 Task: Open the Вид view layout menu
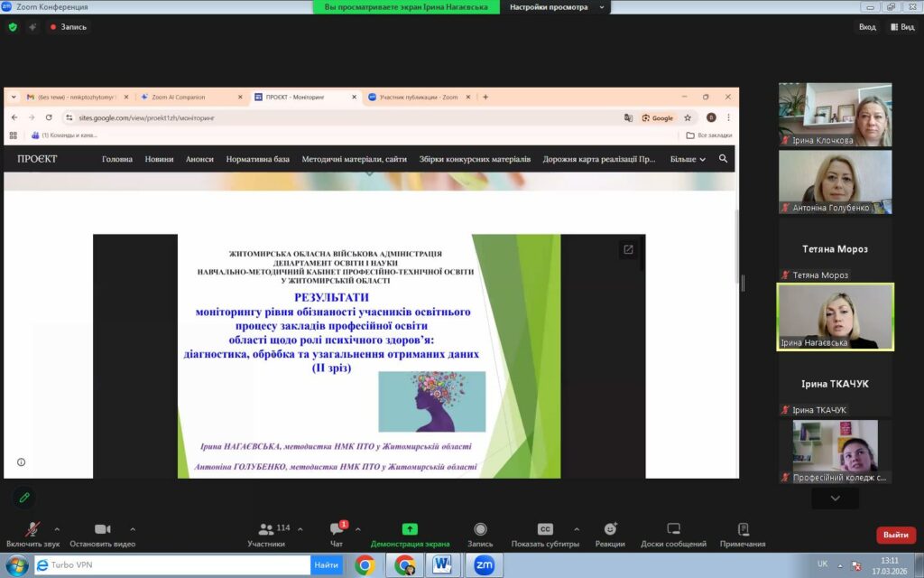[901, 27]
